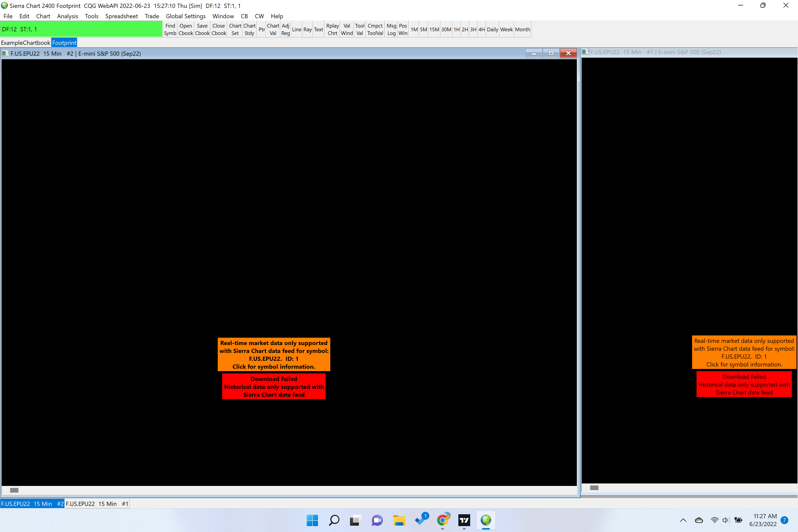Viewport: 798px width, 532px height.
Task: Open the CW menu
Action: coord(259,16)
